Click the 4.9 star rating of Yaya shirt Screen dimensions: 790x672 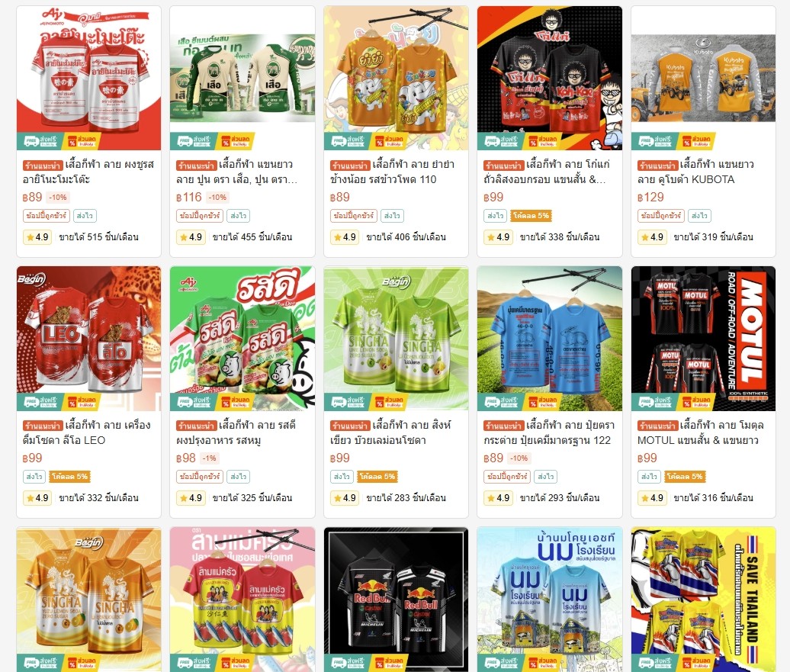pos(345,237)
